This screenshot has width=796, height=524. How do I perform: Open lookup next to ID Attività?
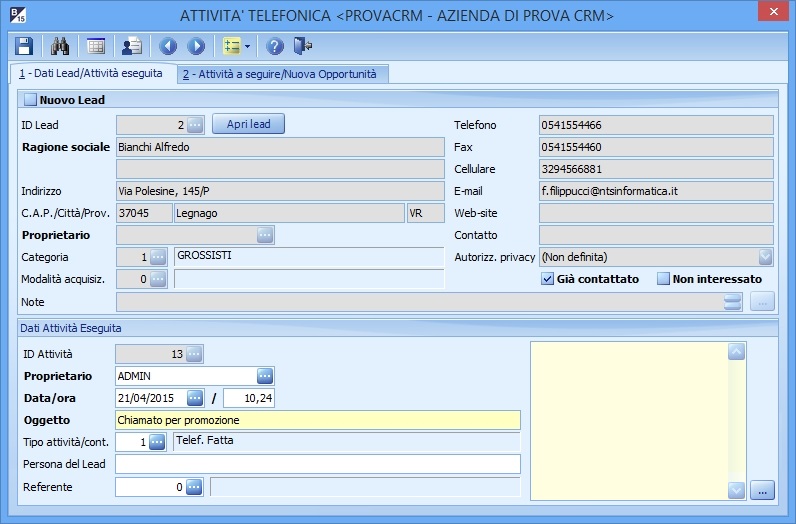tap(194, 354)
